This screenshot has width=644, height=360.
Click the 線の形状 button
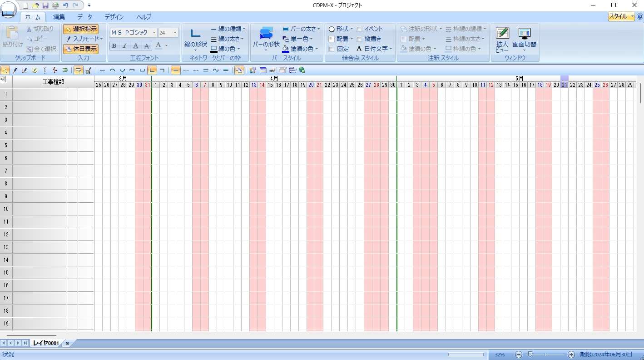[x=196, y=39]
